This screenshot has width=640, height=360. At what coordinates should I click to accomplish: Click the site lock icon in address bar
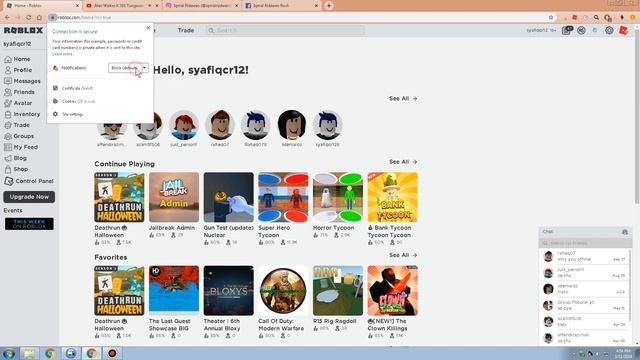(x=52, y=18)
